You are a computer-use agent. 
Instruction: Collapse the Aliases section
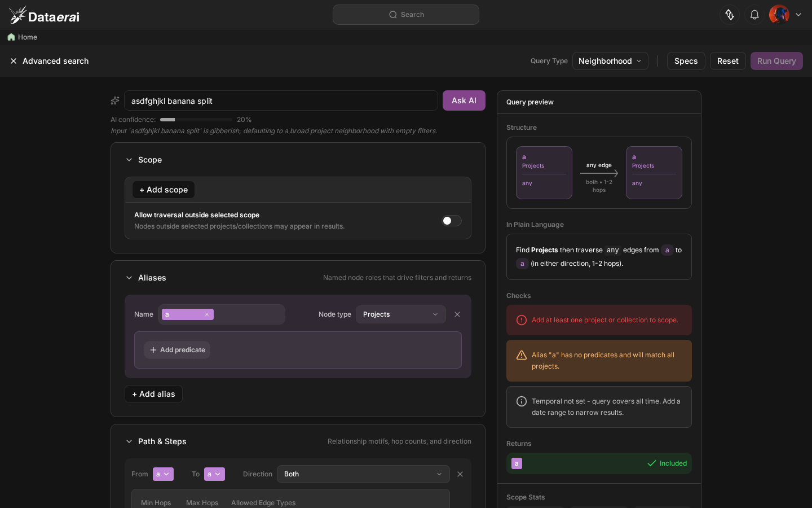pos(129,278)
